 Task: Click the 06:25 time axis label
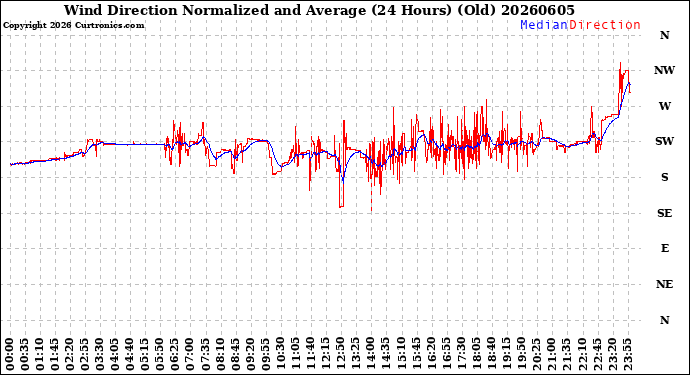175,354
